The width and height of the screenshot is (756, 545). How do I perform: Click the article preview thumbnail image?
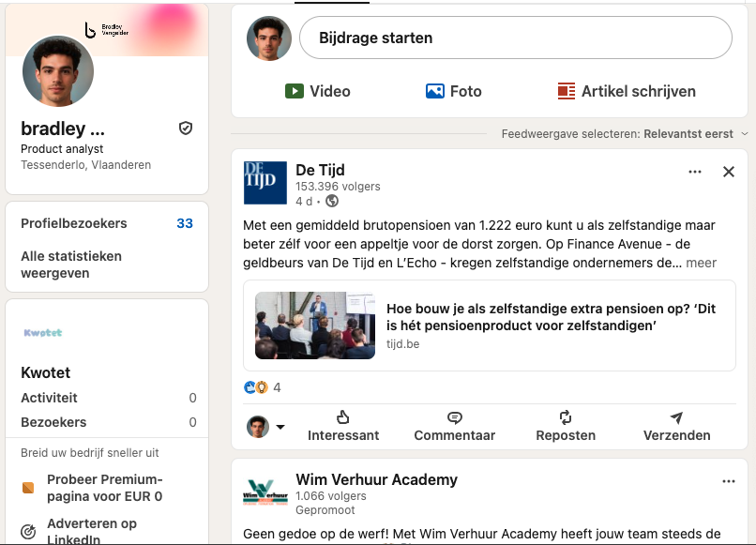pos(315,325)
